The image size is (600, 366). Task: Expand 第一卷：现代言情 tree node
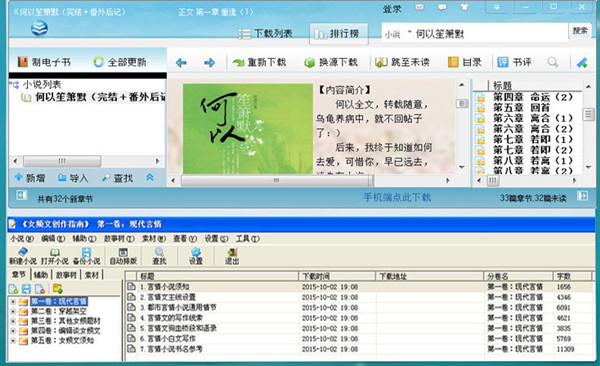click(x=13, y=302)
